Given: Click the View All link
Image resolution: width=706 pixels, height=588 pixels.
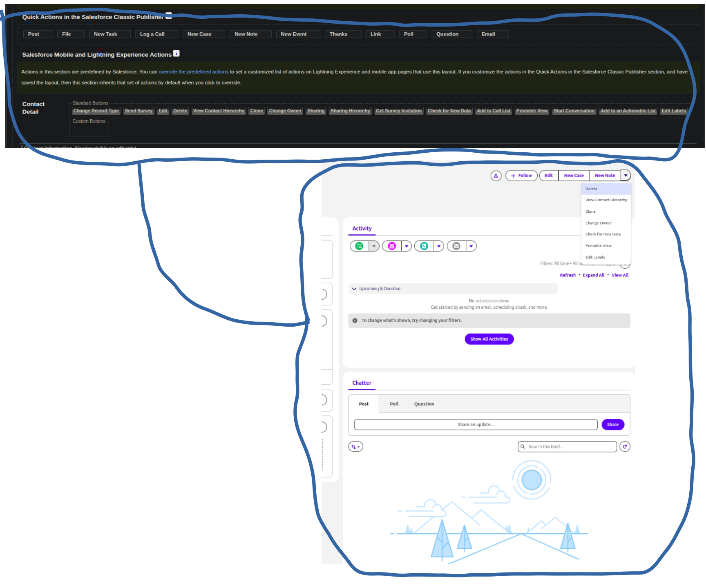Looking at the screenshot, I should tap(620, 275).
